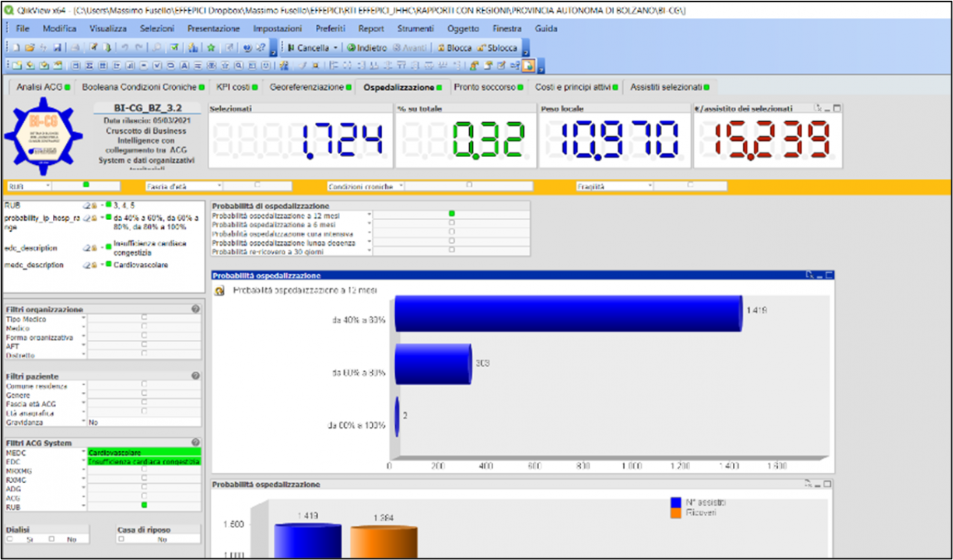Viewport: 953px width, 560px height.
Task: Open help on Filtri organizzazione panel
Action: [x=195, y=310]
